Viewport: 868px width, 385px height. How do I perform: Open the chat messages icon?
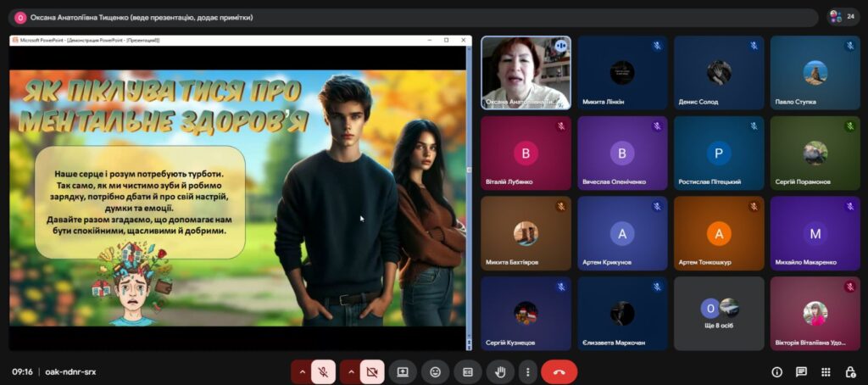coord(801,372)
